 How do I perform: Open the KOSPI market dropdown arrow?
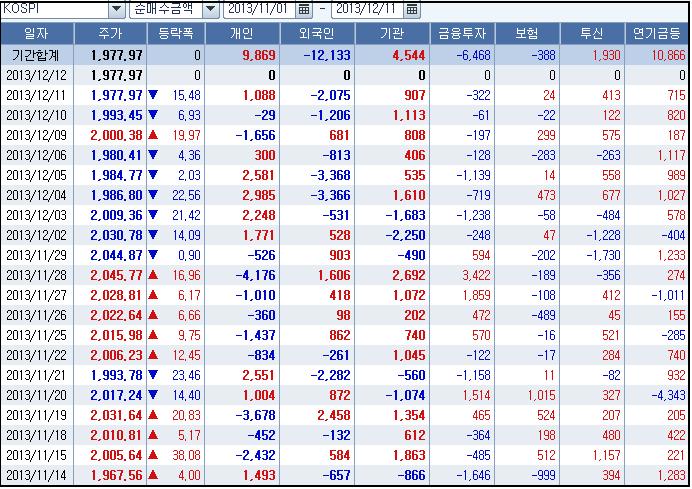(x=116, y=9)
